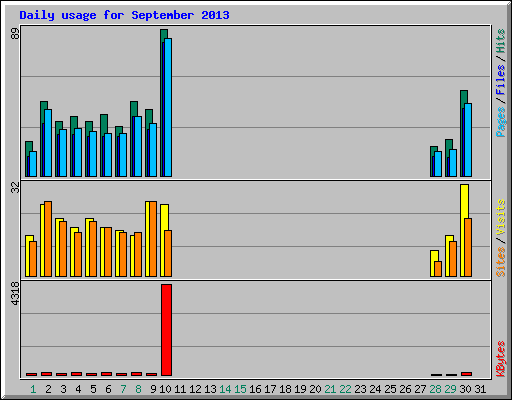Screen dimensions: 512x400
Task: Click the orange Sites bar for day 5
Action: (x=93, y=249)
